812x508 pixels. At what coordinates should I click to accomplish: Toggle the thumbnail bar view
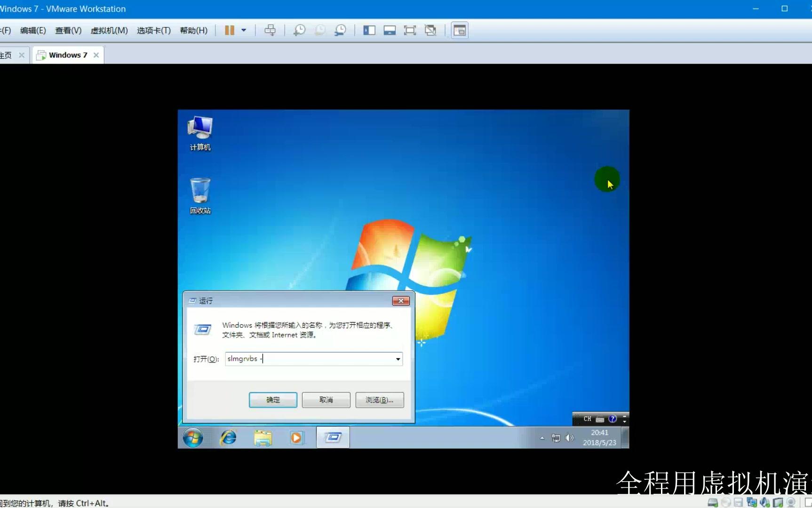pos(390,30)
